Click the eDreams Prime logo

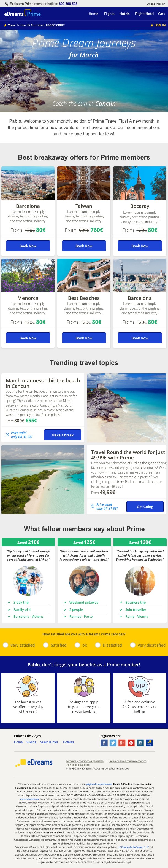tap(22, 14)
